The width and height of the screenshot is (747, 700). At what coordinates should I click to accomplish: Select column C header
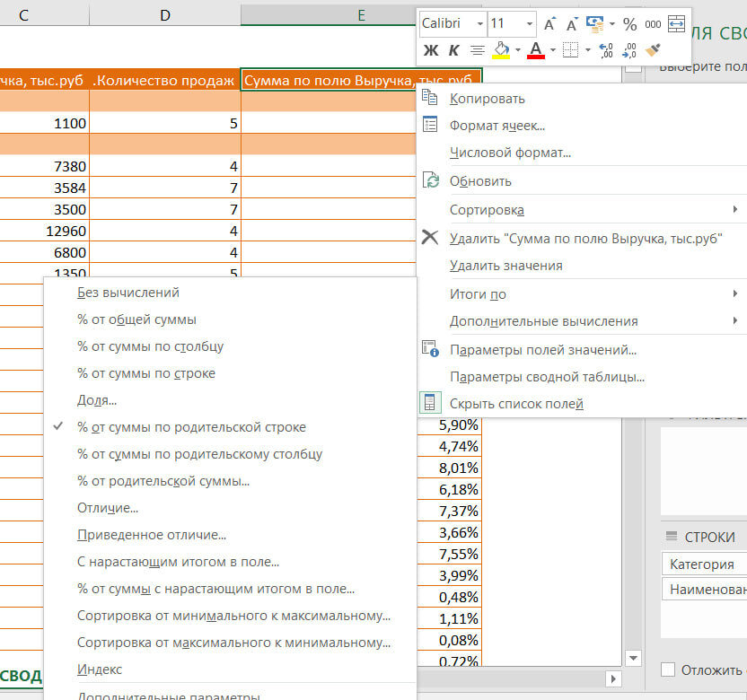tap(24, 15)
